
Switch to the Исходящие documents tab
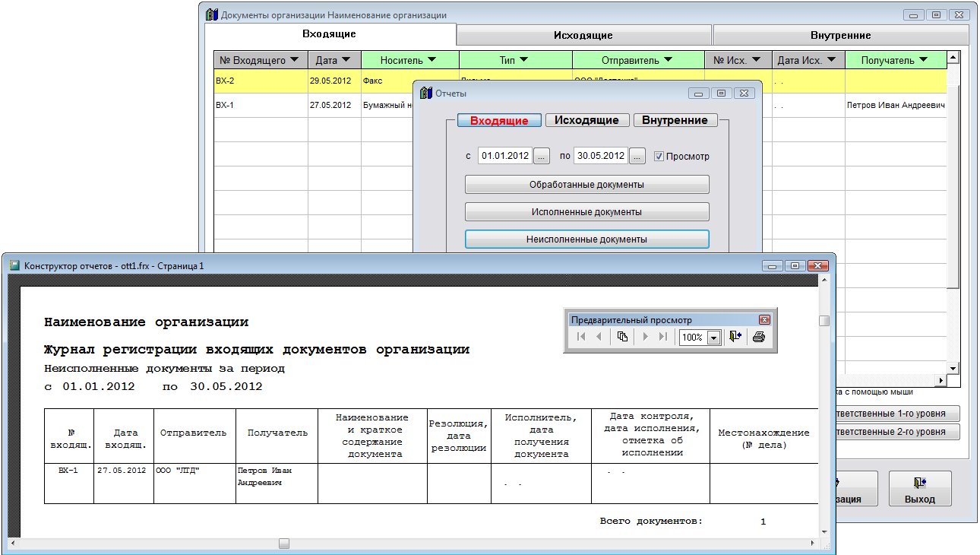coord(583,35)
